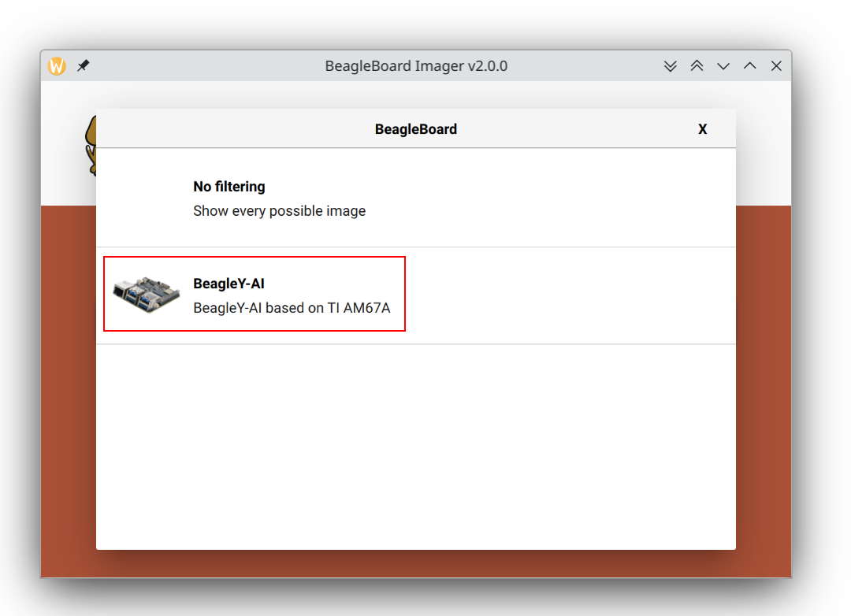Click the double down-chevron titlebar icon
Image resolution: width=851 pixels, height=616 pixels.
click(671, 66)
